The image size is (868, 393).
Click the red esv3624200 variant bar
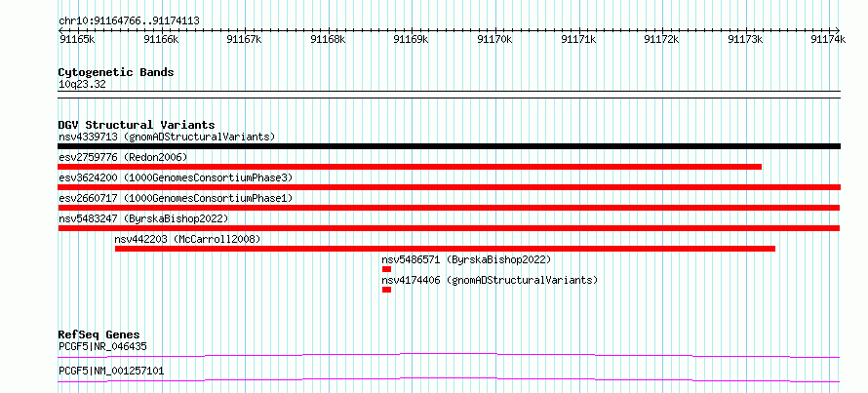click(x=449, y=187)
